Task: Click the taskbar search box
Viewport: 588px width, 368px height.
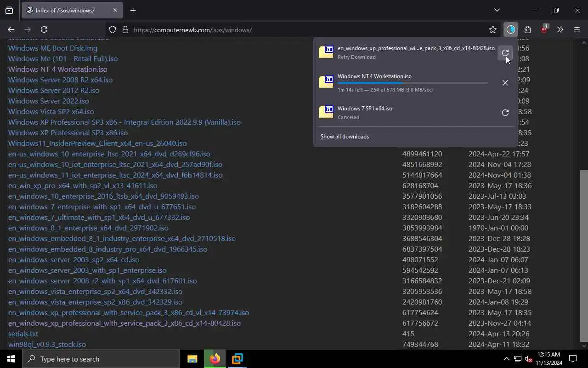Action: click(101, 359)
